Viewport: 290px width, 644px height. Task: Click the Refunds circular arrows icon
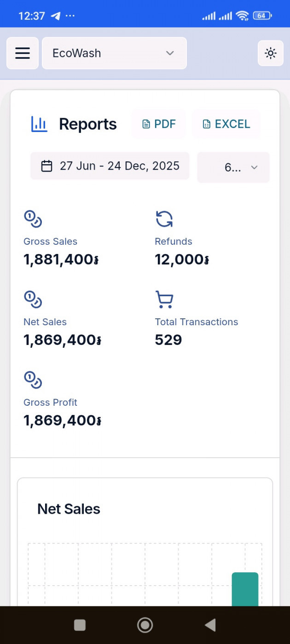[164, 219]
